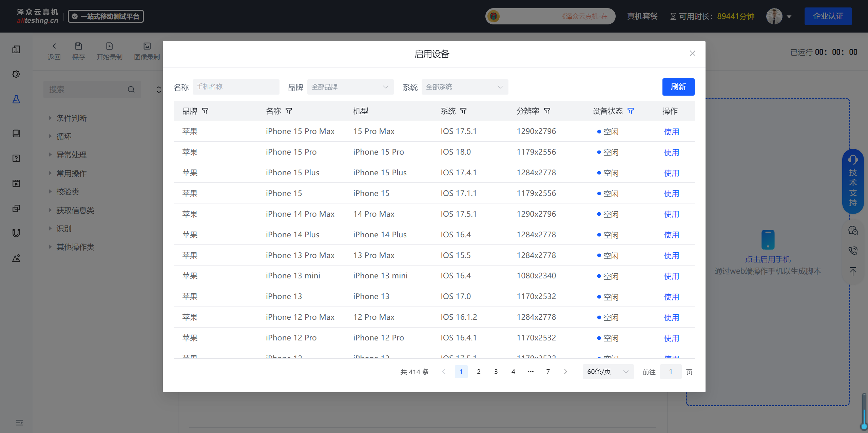Screen dimensions: 868x433
Task: Click the current page 1 in pagination
Action: tap(461, 372)
